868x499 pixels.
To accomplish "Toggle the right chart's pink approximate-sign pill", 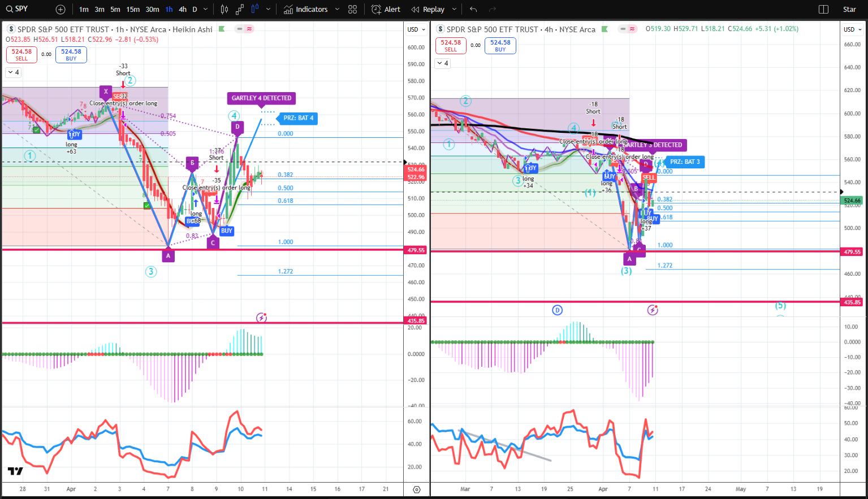I will click(632, 29).
